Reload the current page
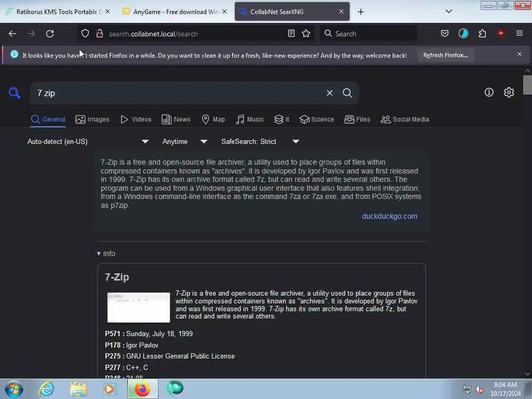The image size is (532, 399). (50, 34)
